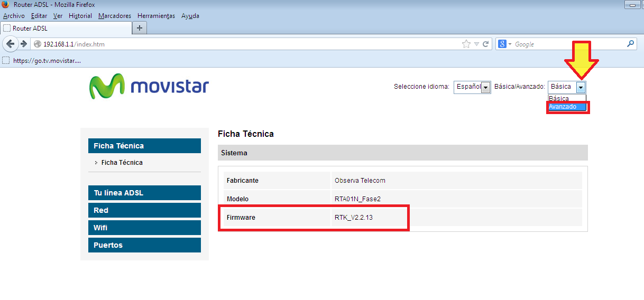Image resolution: width=644 pixels, height=300 pixels.
Task: Click the globe site identity icon
Action: pos(38,44)
